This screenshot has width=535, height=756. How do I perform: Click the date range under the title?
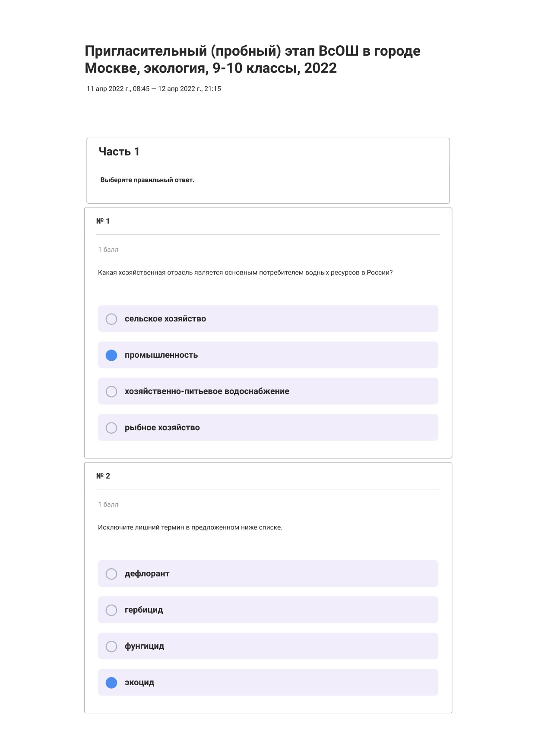(x=154, y=89)
